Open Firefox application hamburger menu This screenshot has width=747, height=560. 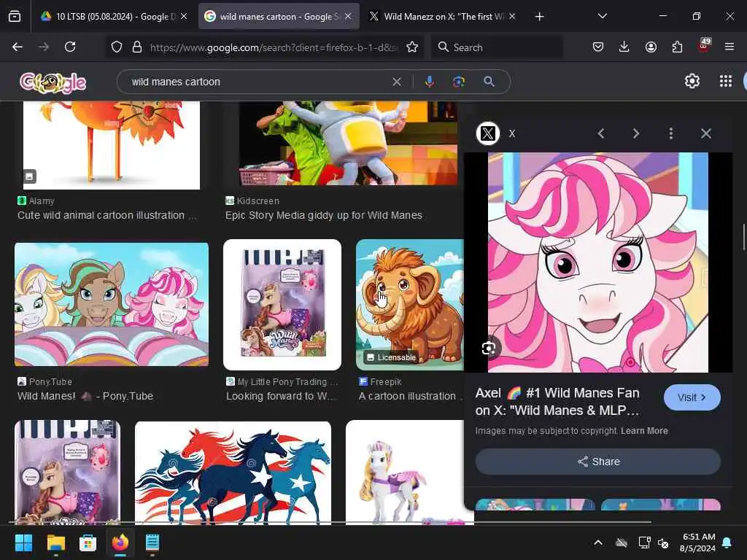click(729, 47)
